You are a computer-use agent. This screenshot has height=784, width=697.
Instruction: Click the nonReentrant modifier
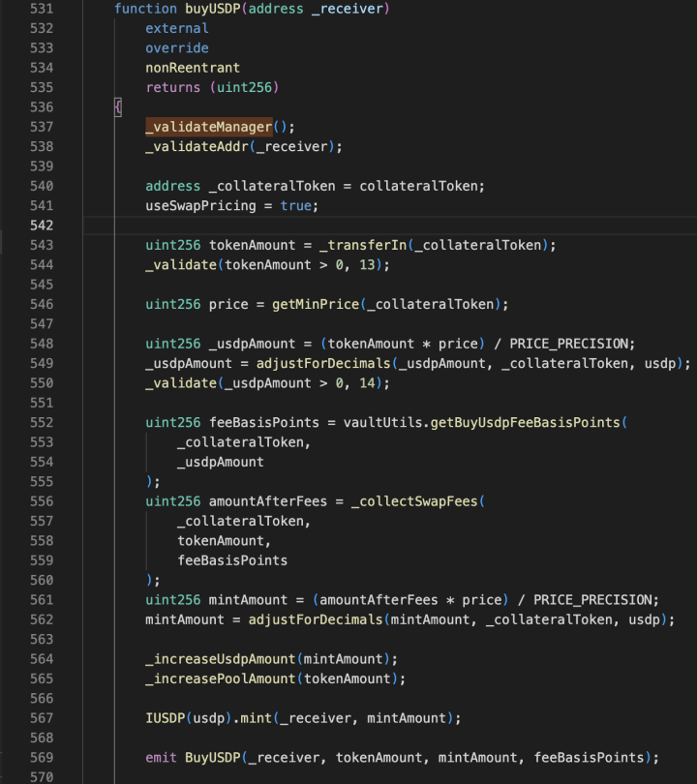193,68
